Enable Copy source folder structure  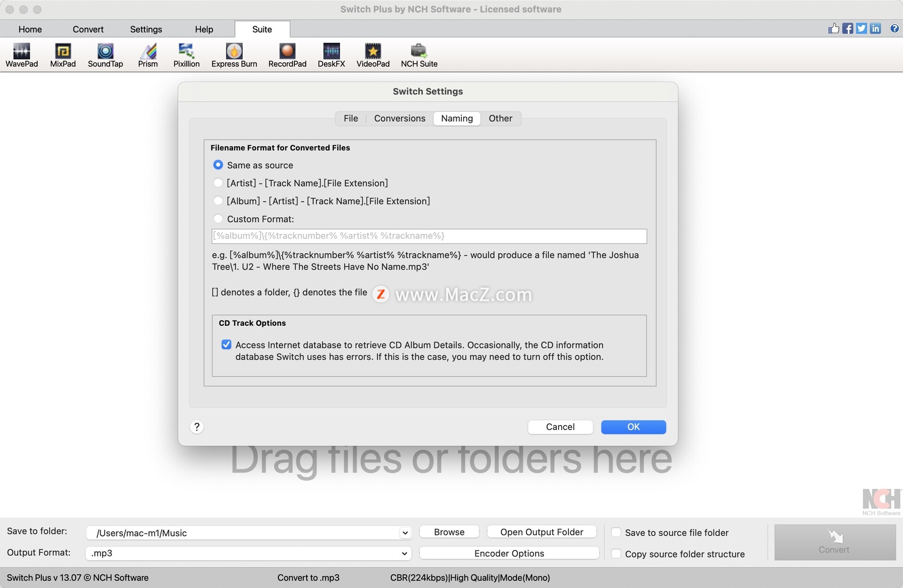coord(616,554)
